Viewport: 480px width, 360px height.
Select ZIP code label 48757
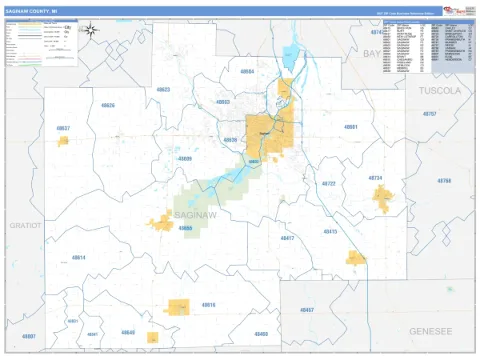pyautogui.click(x=429, y=114)
